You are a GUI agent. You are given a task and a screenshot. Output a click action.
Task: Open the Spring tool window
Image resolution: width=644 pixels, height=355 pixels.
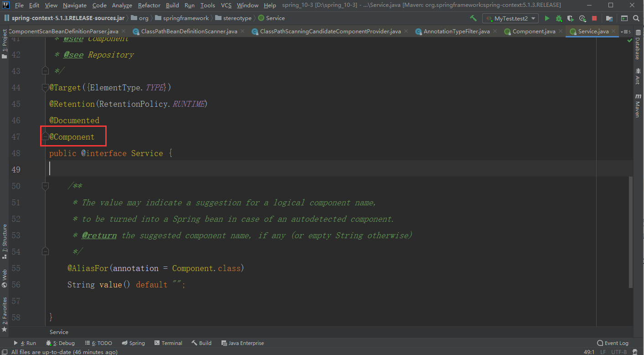(x=133, y=343)
